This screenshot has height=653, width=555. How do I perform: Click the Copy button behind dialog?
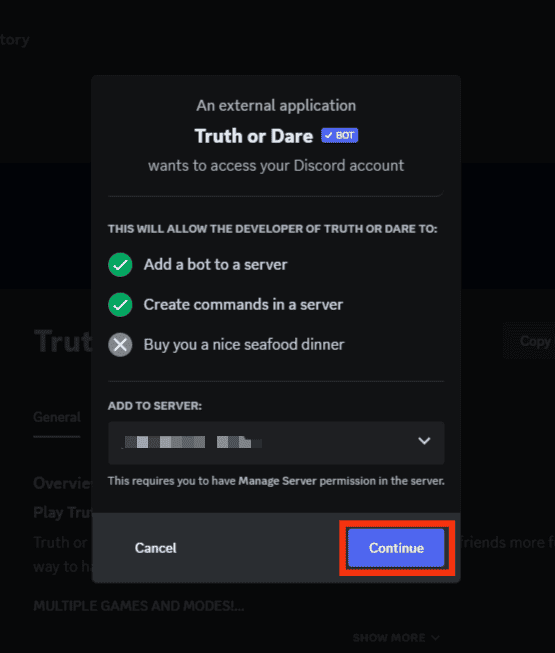click(x=535, y=341)
